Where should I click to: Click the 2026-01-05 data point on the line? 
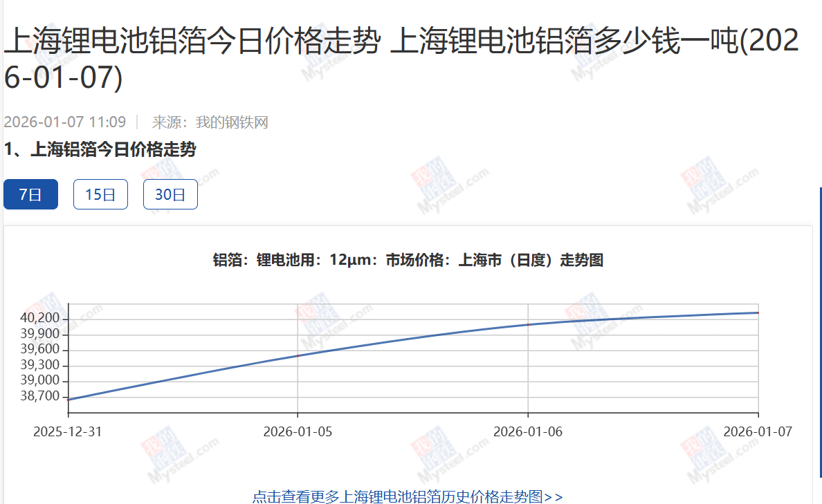(x=298, y=356)
